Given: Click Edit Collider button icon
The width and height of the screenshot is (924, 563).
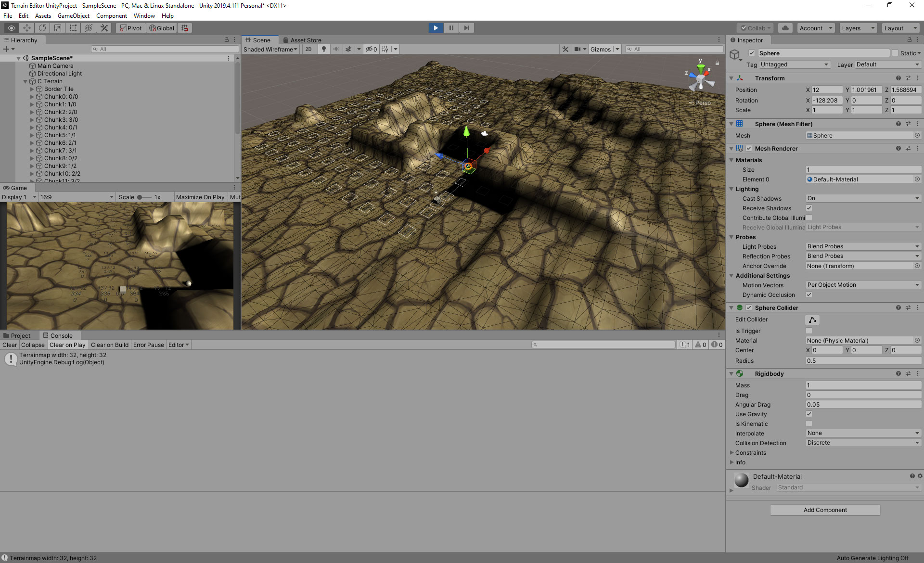Looking at the screenshot, I should (812, 320).
